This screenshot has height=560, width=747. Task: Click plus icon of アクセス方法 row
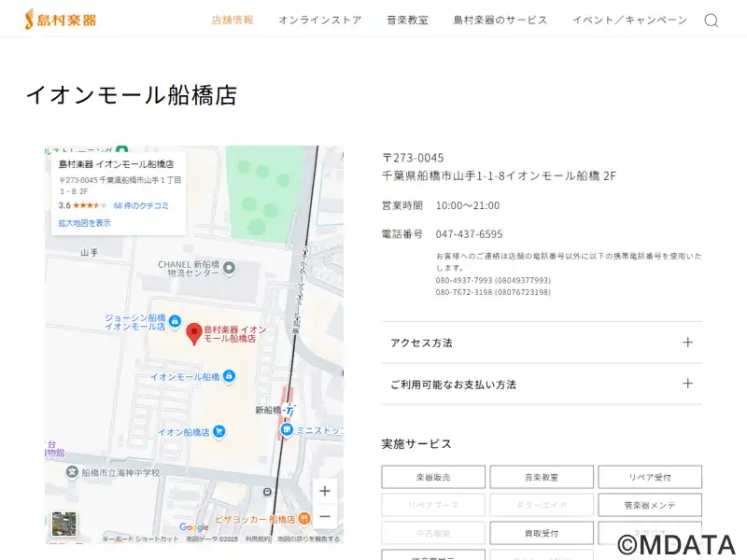tap(687, 343)
